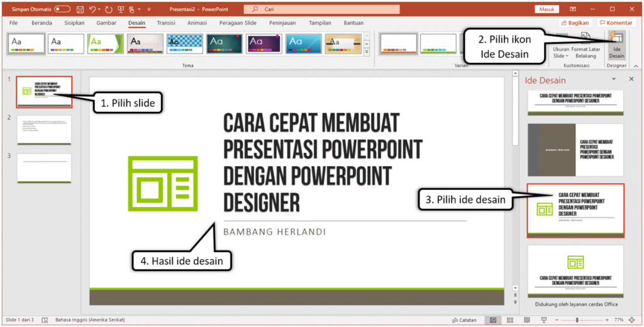Go to next slide double-arrow icon
Image resolution: width=644 pixels, height=327 pixels.
tap(516, 302)
